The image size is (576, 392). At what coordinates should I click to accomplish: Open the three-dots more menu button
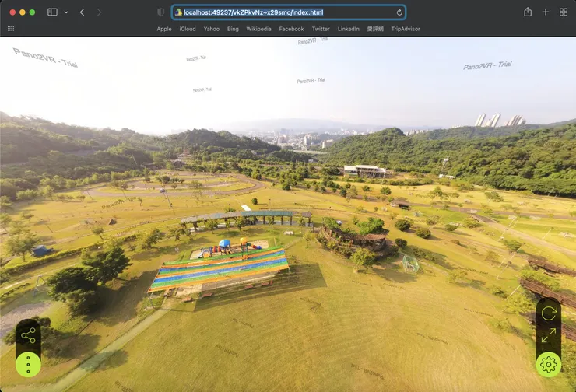[28, 365]
